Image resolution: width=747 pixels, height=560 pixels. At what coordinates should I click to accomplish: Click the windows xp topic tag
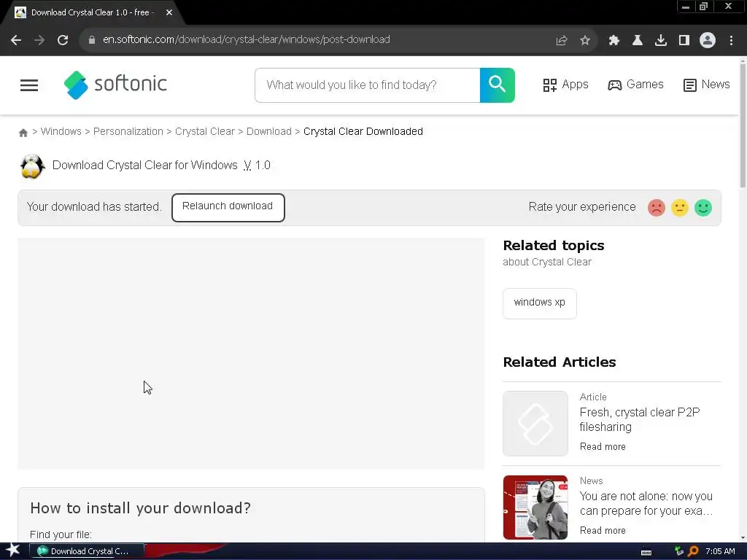click(539, 303)
